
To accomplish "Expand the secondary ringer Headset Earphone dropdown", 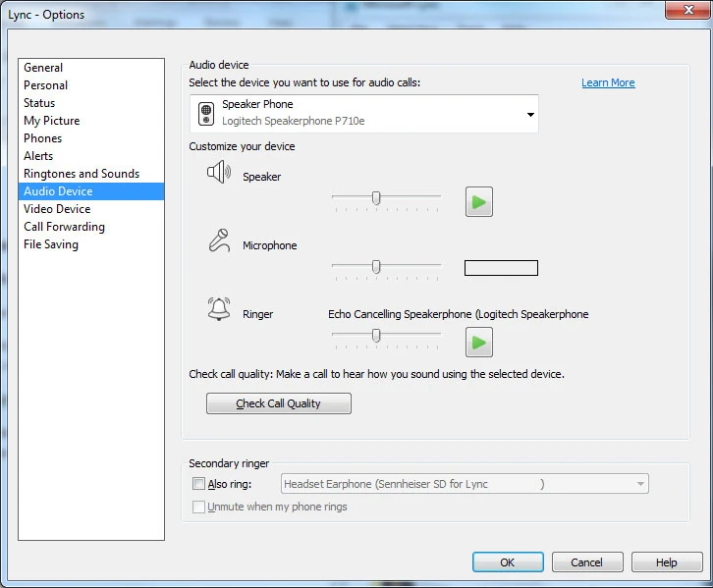I will pos(640,484).
